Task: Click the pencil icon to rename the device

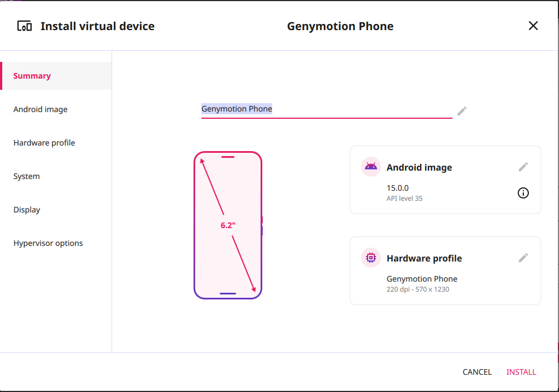Action: pyautogui.click(x=462, y=111)
